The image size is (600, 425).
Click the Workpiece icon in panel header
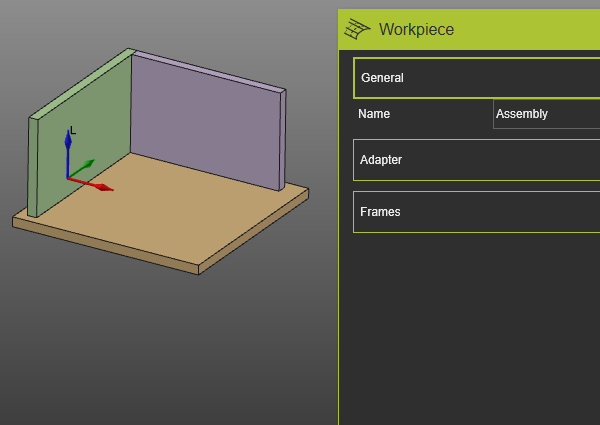[358, 30]
